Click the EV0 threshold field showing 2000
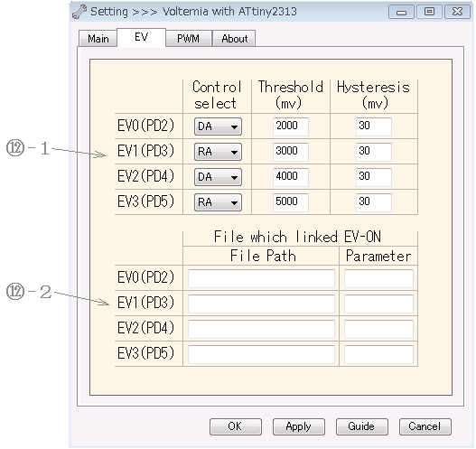 pyautogui.click(x=291, y=126)
